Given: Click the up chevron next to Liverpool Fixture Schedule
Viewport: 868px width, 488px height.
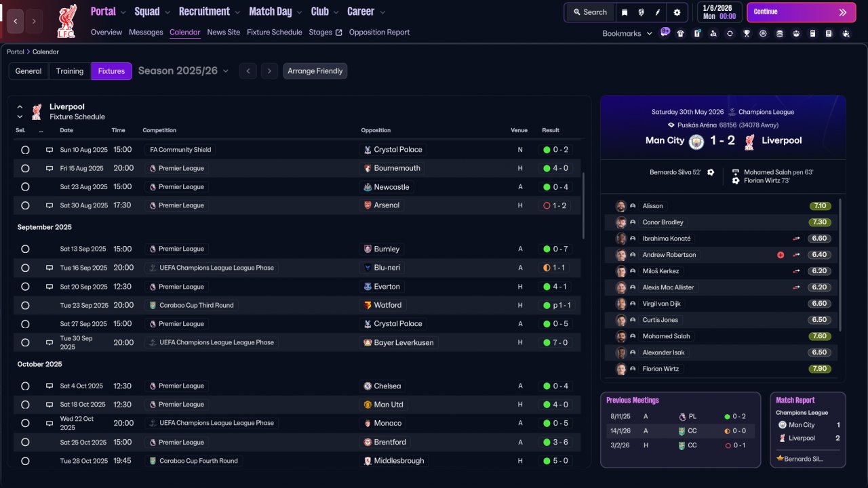Looking at the screenshot, I should [20, 107].
